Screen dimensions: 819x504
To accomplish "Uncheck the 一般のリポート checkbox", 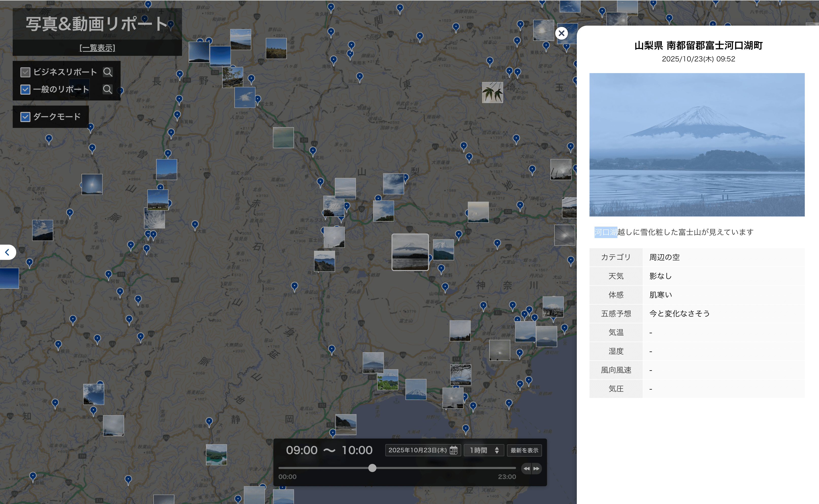I will [x=25, y=89].
